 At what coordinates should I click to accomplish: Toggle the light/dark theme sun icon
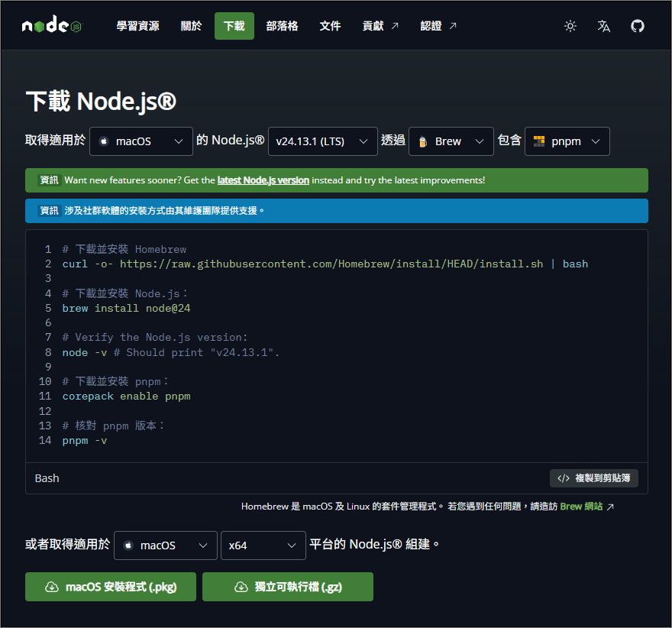tap(570, 26)
